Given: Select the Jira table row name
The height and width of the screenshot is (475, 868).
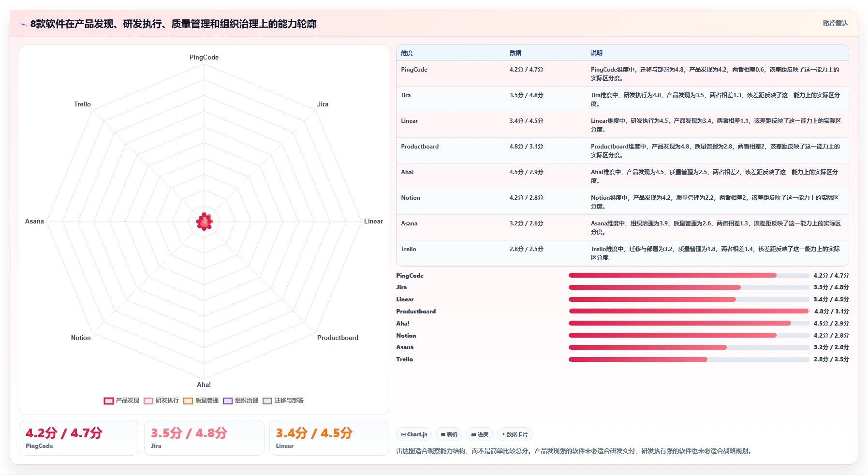Looking at the screenshot, I should coord(406,95).
